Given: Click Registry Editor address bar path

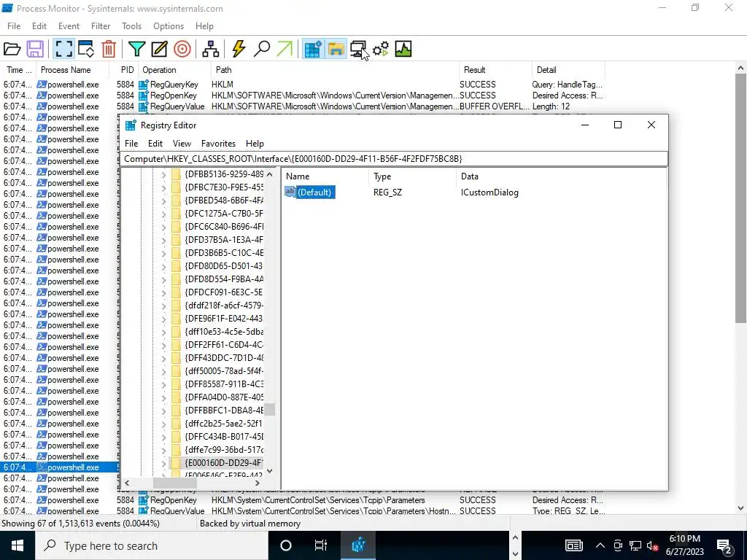Looking at the screenshot, I should point(394,158).
